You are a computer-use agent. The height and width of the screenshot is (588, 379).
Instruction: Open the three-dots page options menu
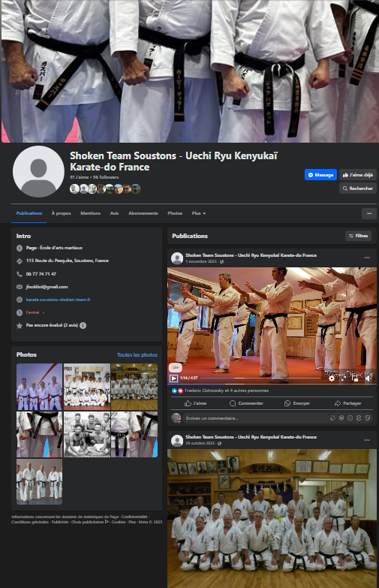[x=369, y=213]
